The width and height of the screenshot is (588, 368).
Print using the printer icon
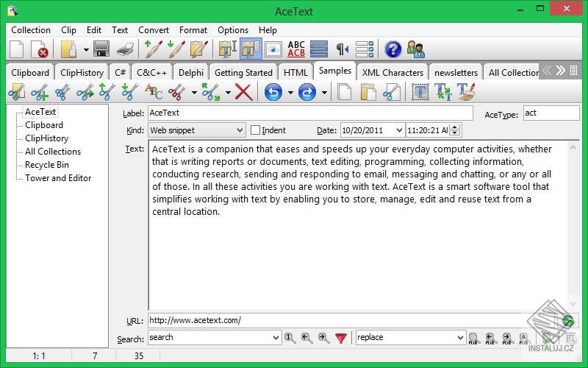pyautogui.click(x=125, y=49)
